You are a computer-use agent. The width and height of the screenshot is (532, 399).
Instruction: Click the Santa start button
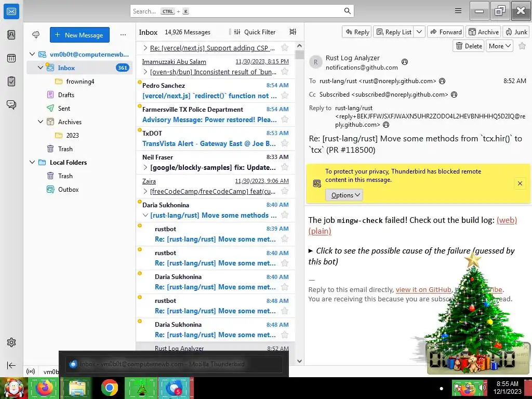coord(13,388)
